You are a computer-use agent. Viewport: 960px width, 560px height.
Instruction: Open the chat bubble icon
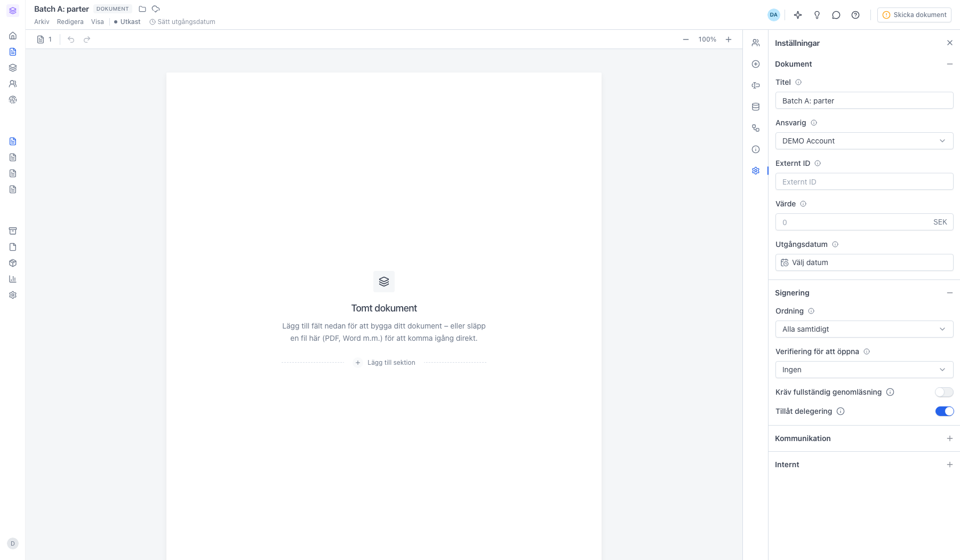[x=836, y=15]
